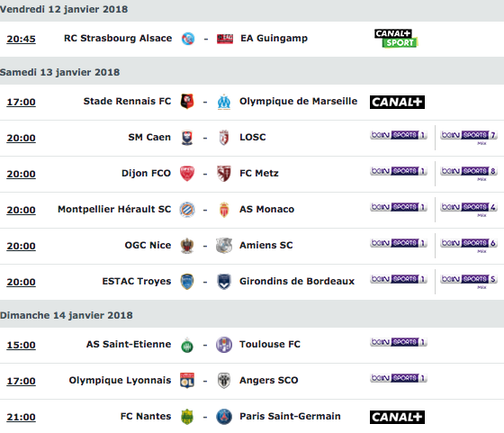Click the Olympique de Marseille club logo
The height and width of the screenshot is (433, 504).
[x=224, y=102]
